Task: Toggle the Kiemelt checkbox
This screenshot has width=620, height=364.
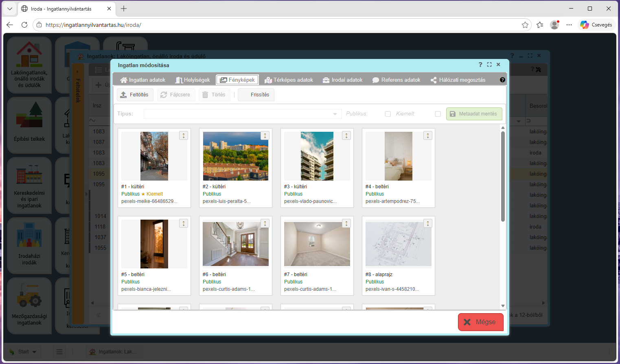Action: click(438, 114)
